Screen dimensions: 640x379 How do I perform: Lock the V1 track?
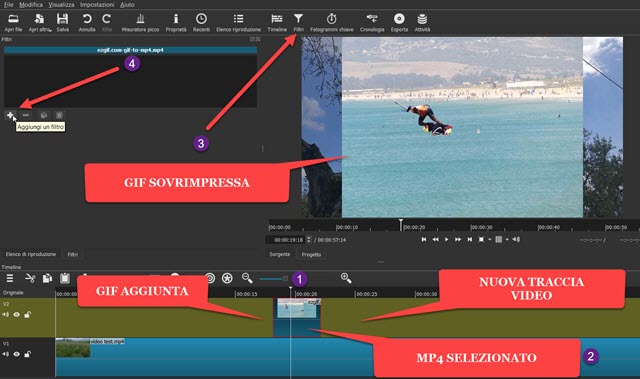point(27,354)
